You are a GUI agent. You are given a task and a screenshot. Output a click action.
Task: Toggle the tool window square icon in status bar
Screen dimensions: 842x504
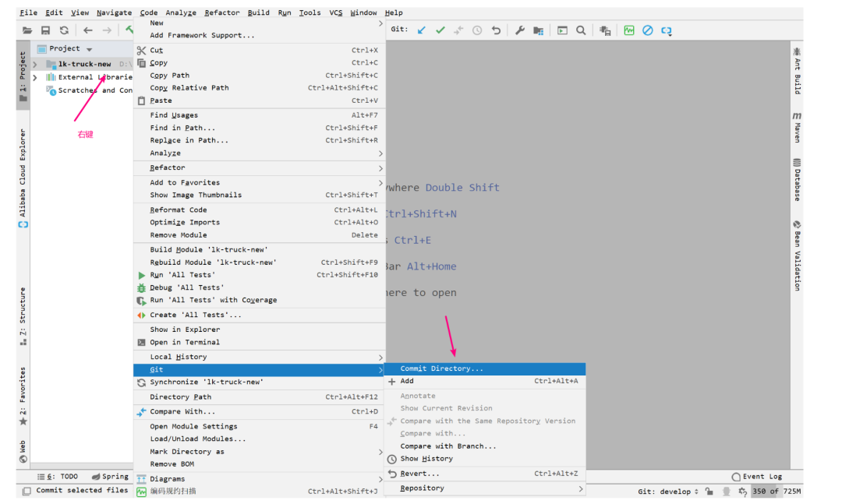27,491
